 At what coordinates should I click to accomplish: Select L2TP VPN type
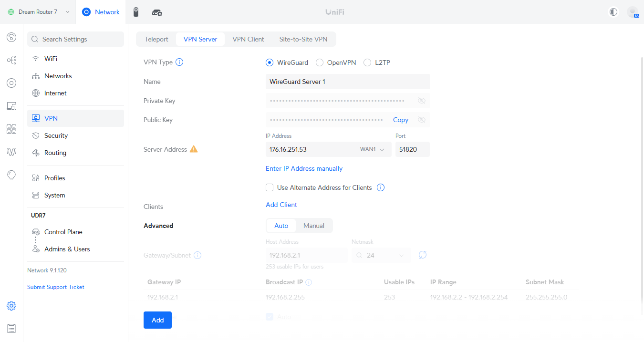[x=367, y=62]
